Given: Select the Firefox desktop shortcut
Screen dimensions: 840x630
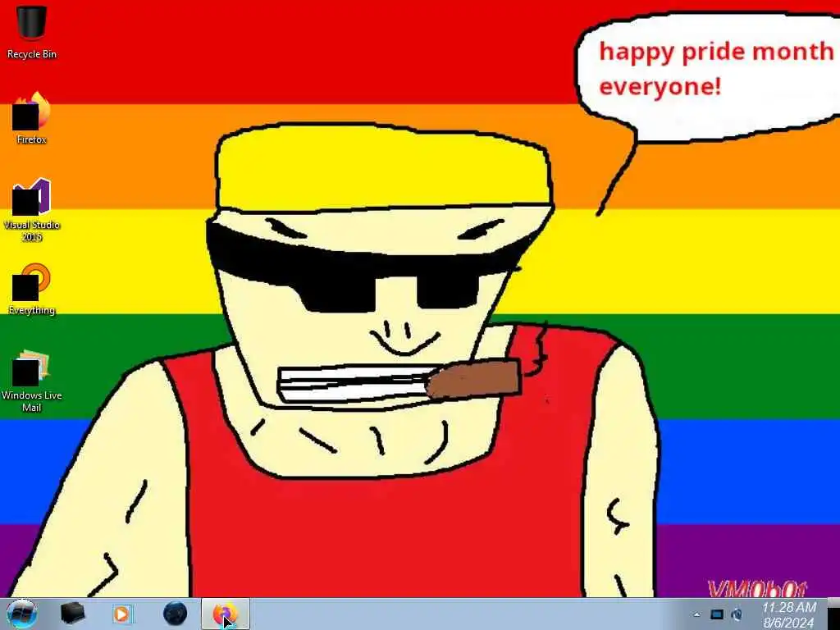Looking at the screenshot, I should pyautogui.click(x=32, y=118).
